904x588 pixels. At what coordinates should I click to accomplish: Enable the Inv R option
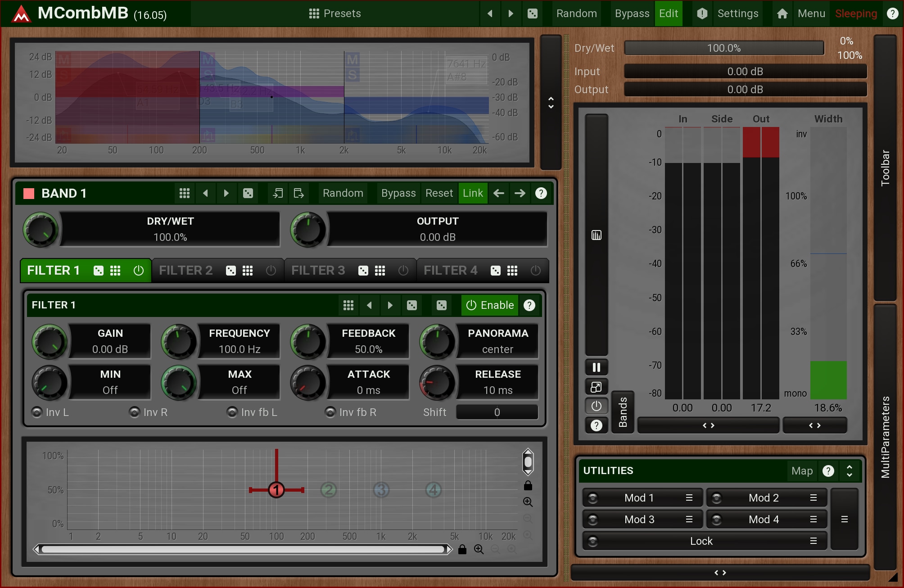149,412
